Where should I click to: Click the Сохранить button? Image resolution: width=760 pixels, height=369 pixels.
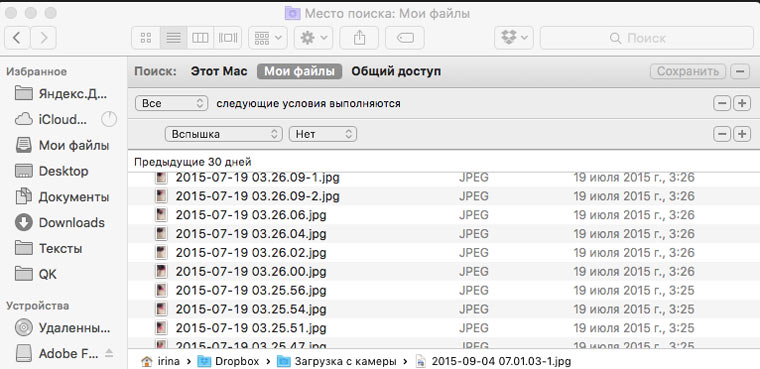coord(688,71)
